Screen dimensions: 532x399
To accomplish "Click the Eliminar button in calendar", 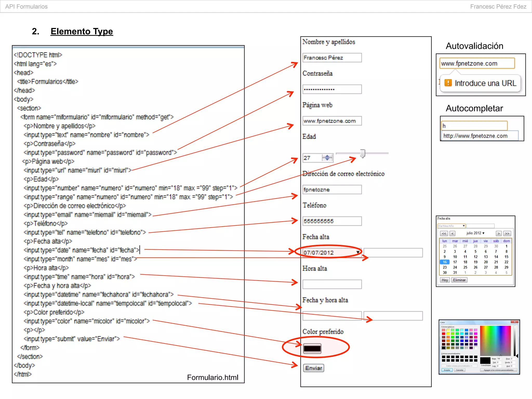I will tap(459, 280).
